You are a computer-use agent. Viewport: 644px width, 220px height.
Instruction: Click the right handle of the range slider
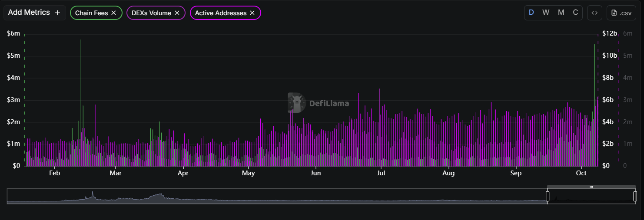(635, 196)
